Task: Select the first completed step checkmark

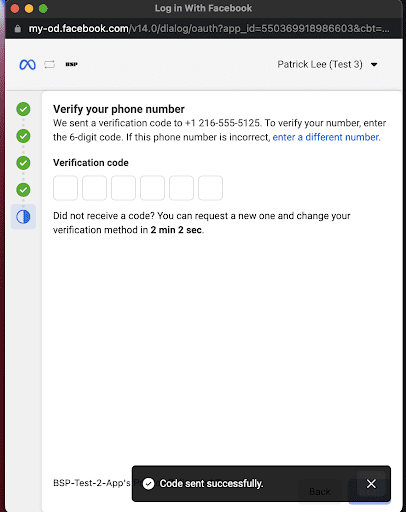Action: tap(23, 109)
